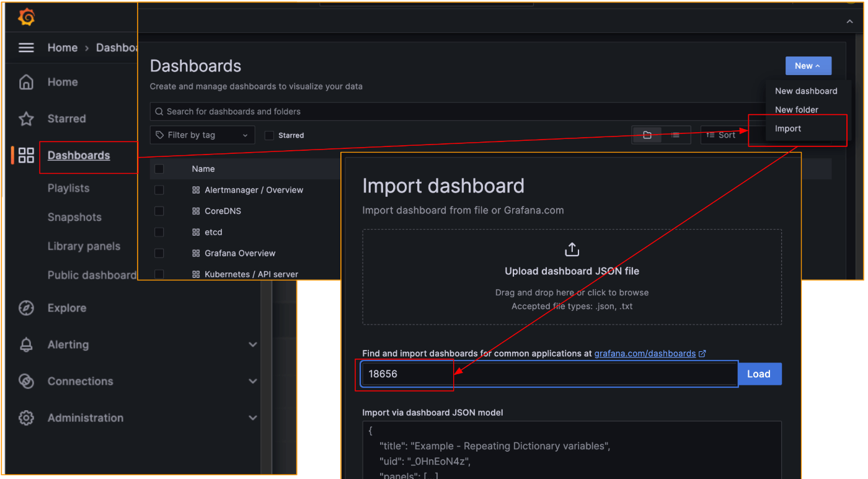Open Library panels in the sidebar
This screenshot has width=868, height=479.
coord(84,246)
